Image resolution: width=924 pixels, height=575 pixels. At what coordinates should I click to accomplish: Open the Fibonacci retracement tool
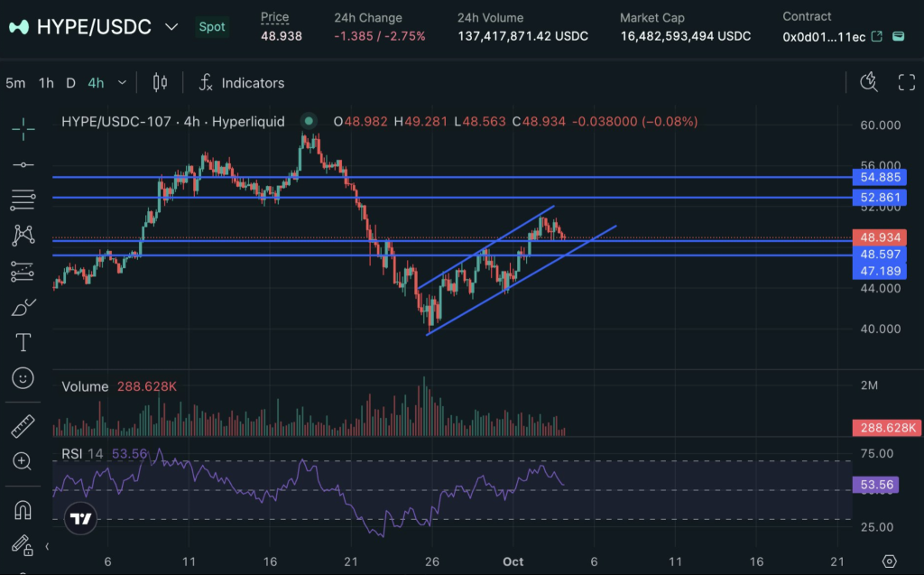tap(23, 200)
